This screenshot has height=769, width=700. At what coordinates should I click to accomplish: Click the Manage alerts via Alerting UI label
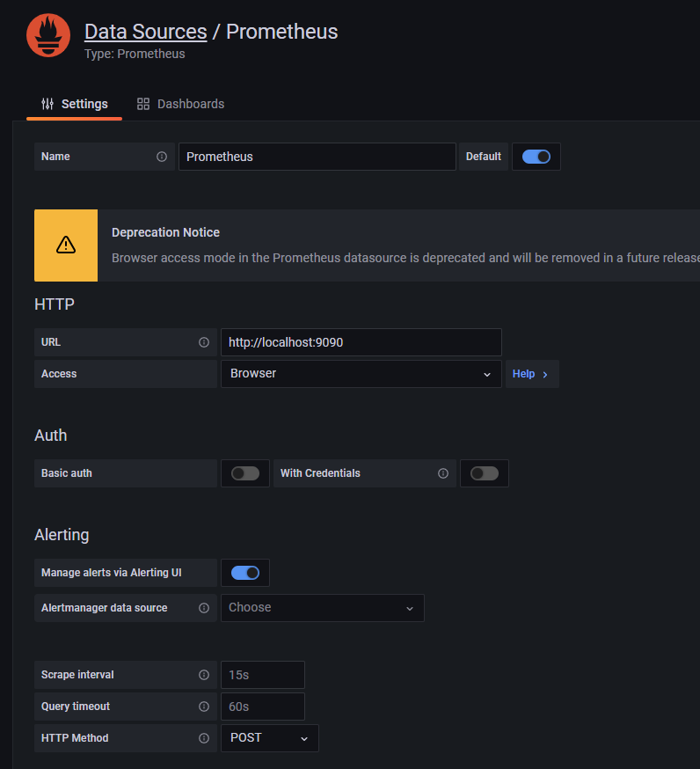pyautogui.click(x=112, y=573)
